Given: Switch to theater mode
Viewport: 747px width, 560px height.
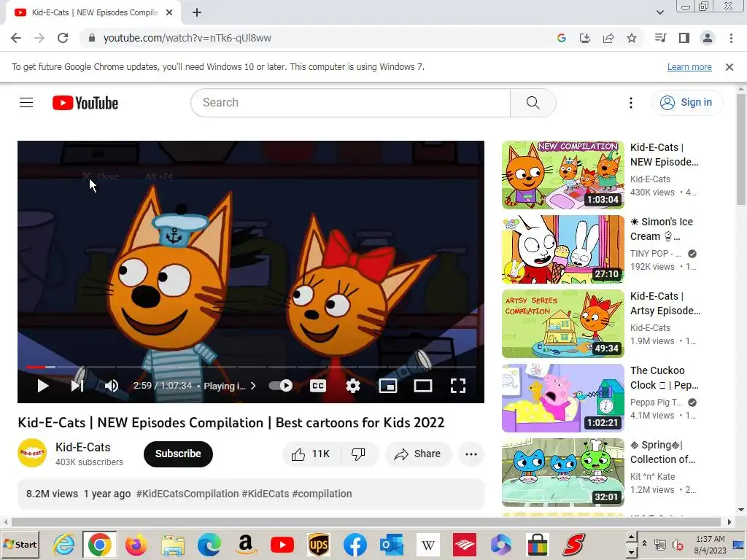Looking at the screenshot, I should coord(423,386).
